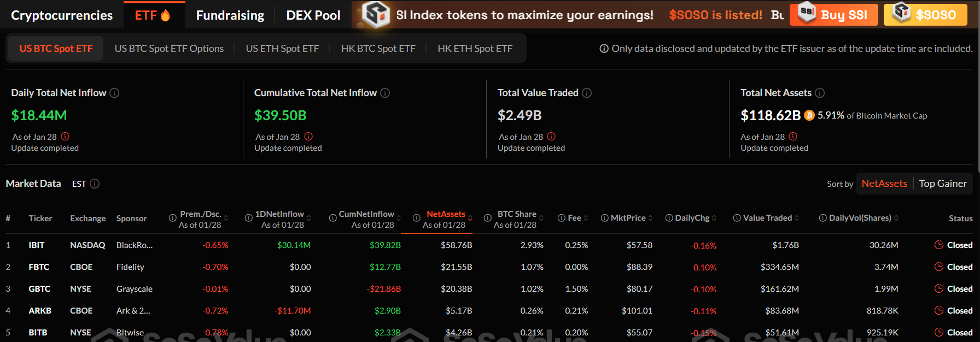Click the info icon next to EST timezone
The image size is (980, 342).
click(95, 184)
